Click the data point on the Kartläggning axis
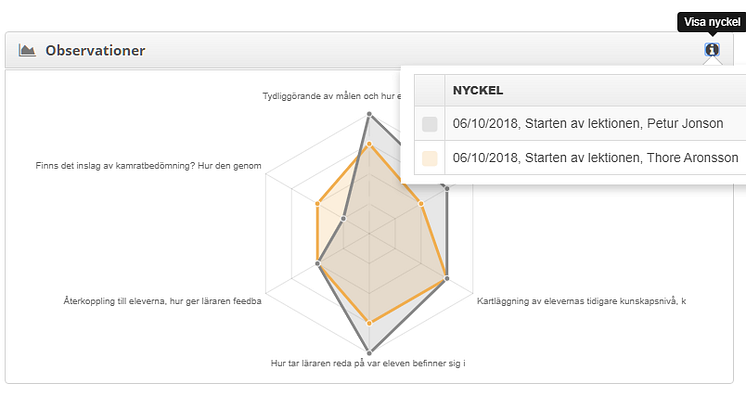The image size is (746, 393). (447, 278)
